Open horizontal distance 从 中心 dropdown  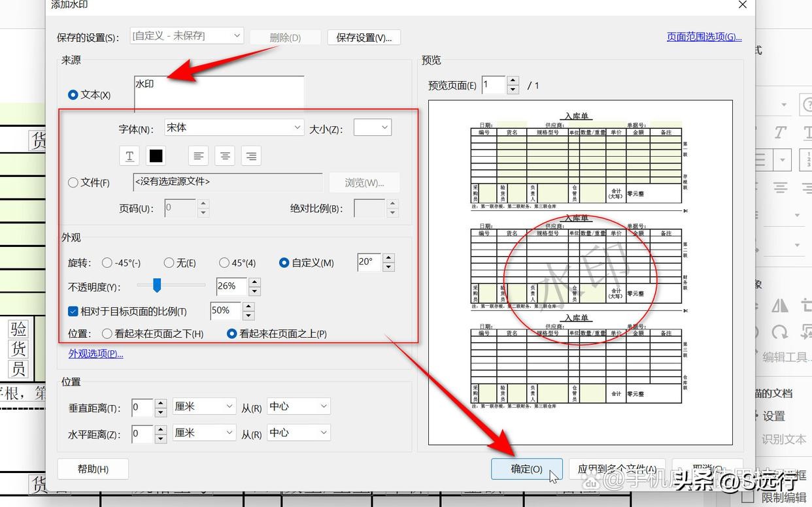(x=299, y=433)
